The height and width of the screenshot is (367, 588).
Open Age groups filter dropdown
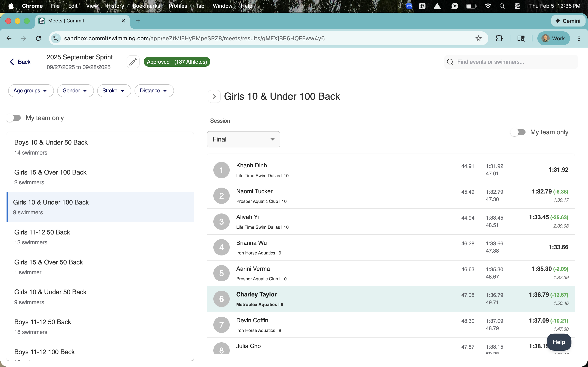(x=31, y=91)
